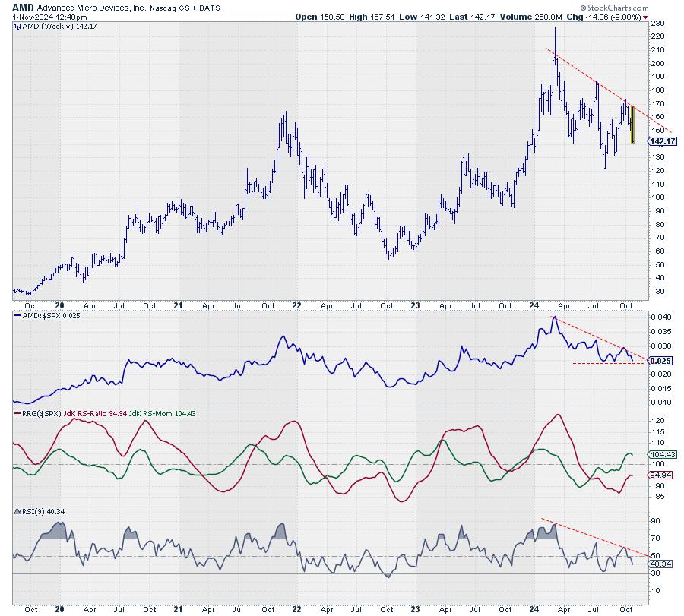Click the 40.34 value tag on RSI axis
The height and width of the screenshot is (616, 684).
[661, 564]
